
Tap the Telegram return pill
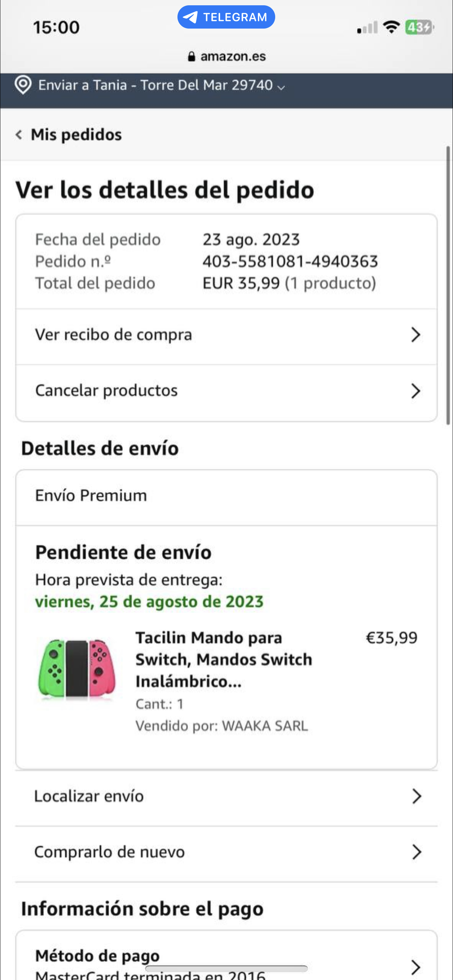pos(226,17)
